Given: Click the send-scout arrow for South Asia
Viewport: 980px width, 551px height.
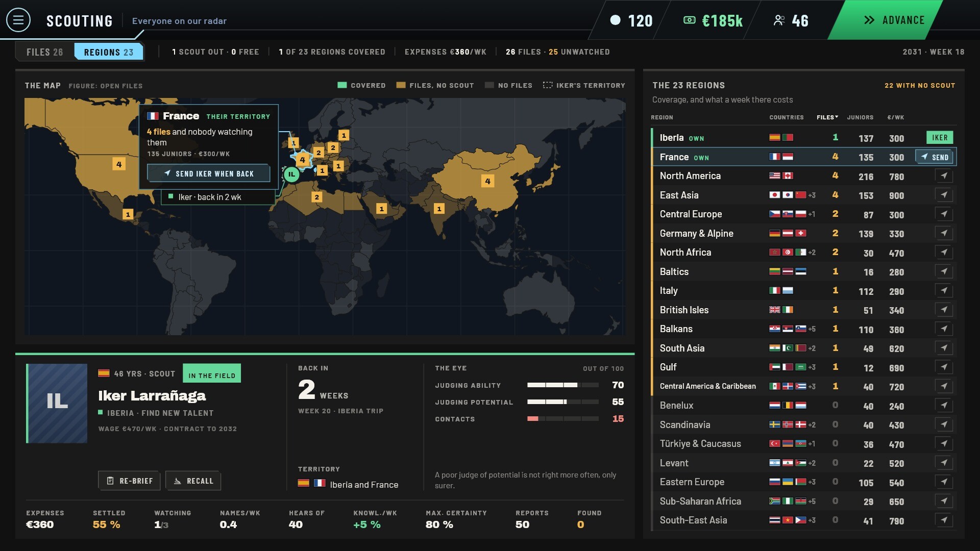Looking at the screenshot, I should click(944, 348).
